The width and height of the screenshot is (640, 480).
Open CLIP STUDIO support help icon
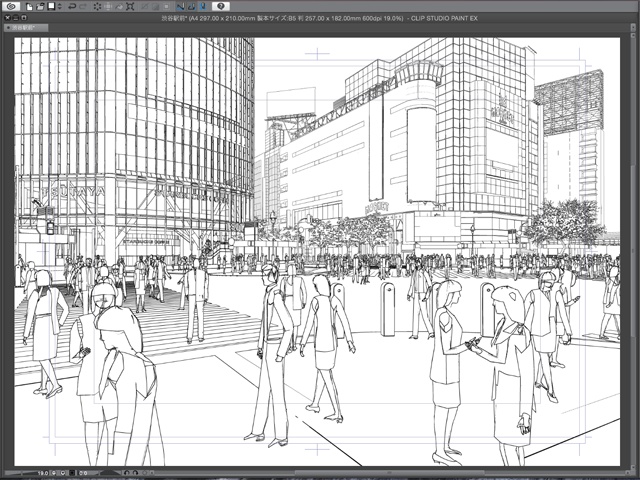221,6
